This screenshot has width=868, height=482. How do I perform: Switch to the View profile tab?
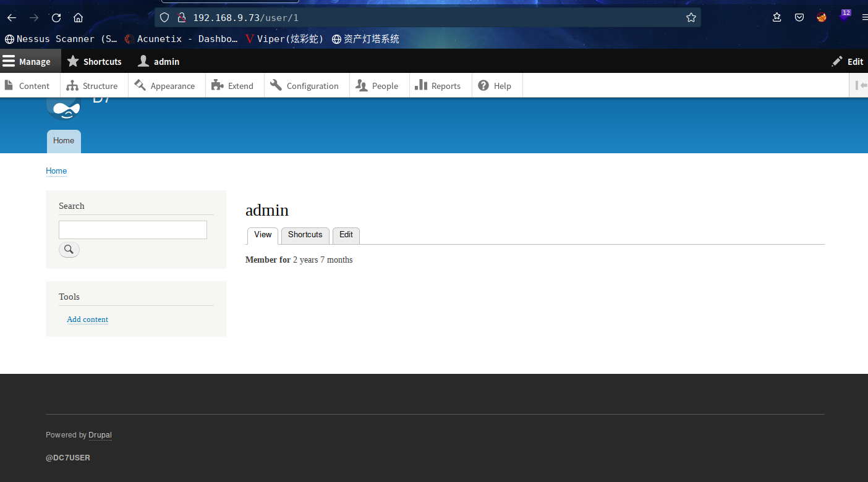[263, 235]
